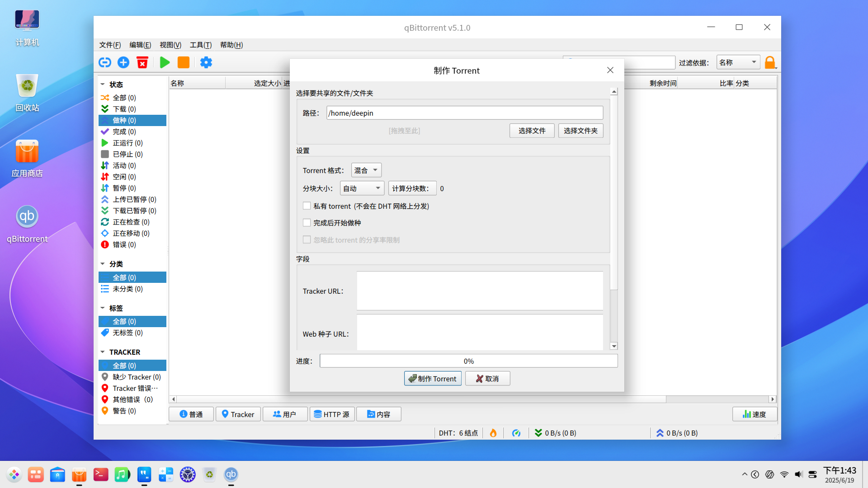Enable 私有 torrent checkbox
Screen dimensions: 868x488
[x=307, y=206]
